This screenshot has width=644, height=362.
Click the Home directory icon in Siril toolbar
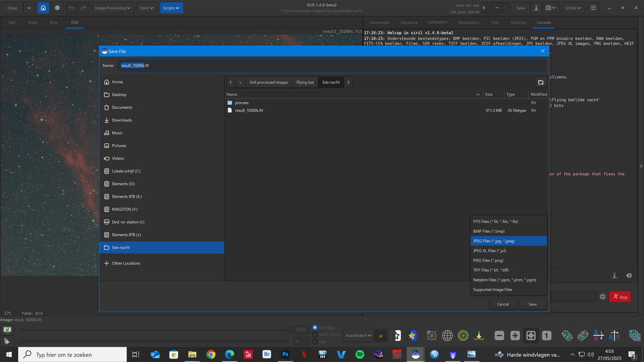[43, 8]
